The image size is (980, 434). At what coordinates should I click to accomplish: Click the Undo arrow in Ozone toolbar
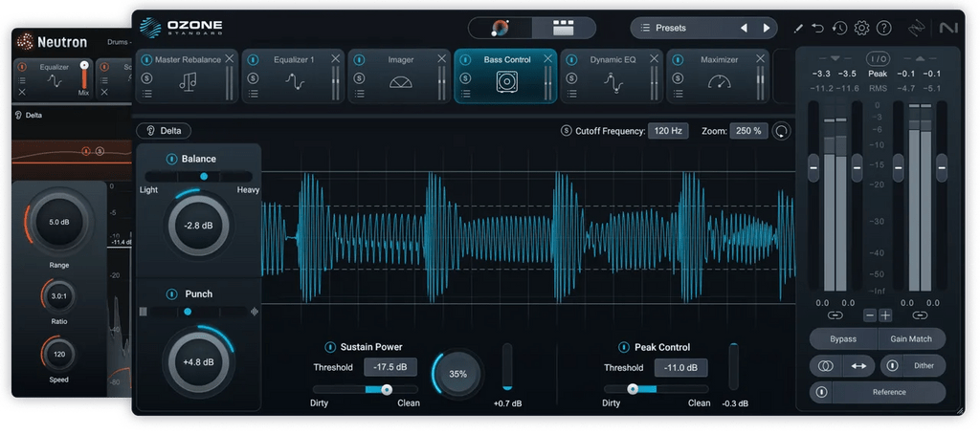[x=817, y=28]
